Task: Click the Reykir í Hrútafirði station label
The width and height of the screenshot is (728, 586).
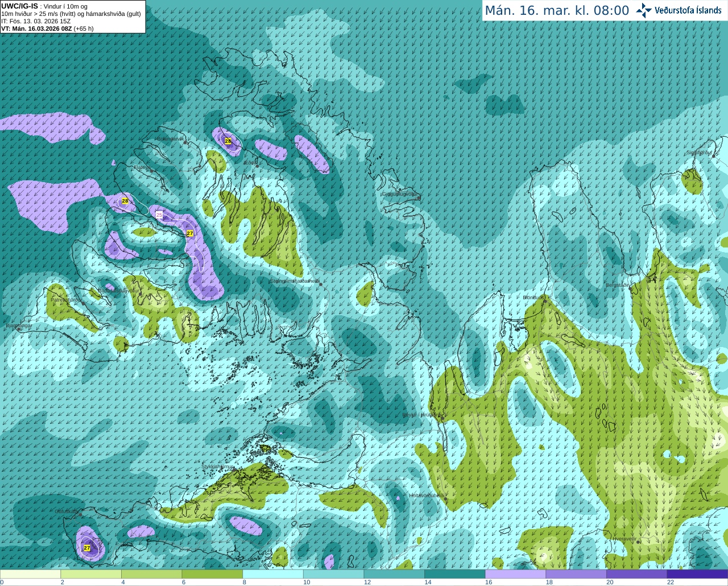Action: pos(421,415)
